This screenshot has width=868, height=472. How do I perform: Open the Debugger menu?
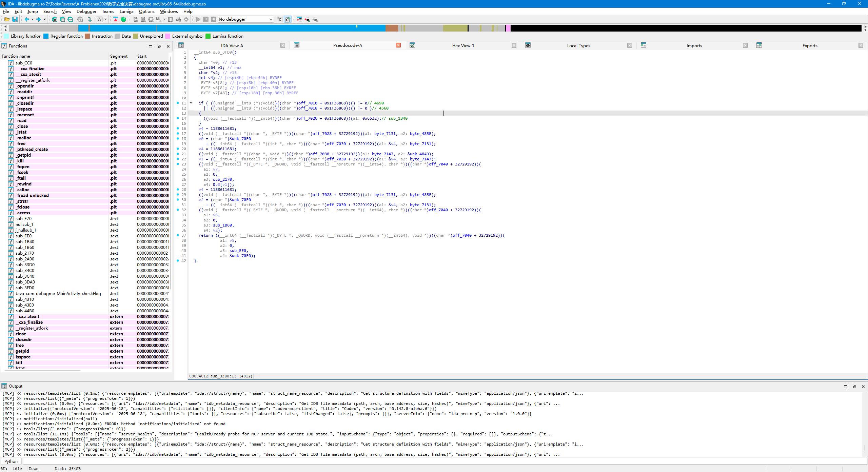pyautogui.click(x=86, y=11)
